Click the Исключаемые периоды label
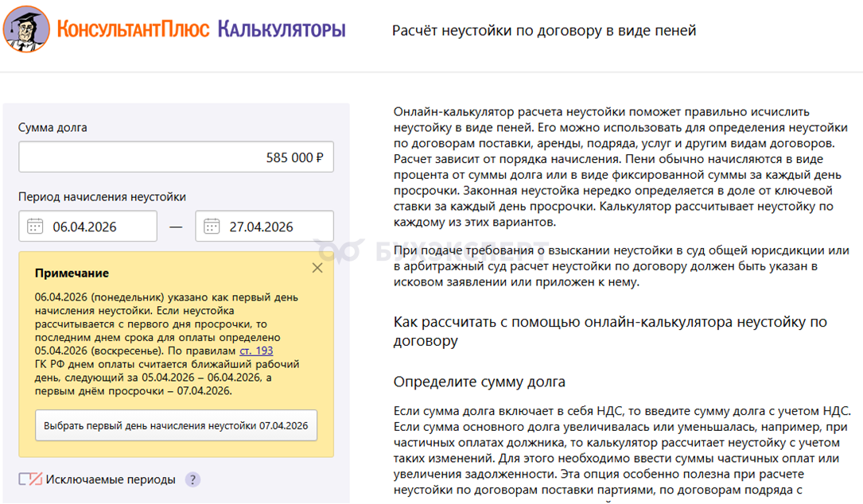This screenshot has width=863, height=504. click(x=111, y=480)
